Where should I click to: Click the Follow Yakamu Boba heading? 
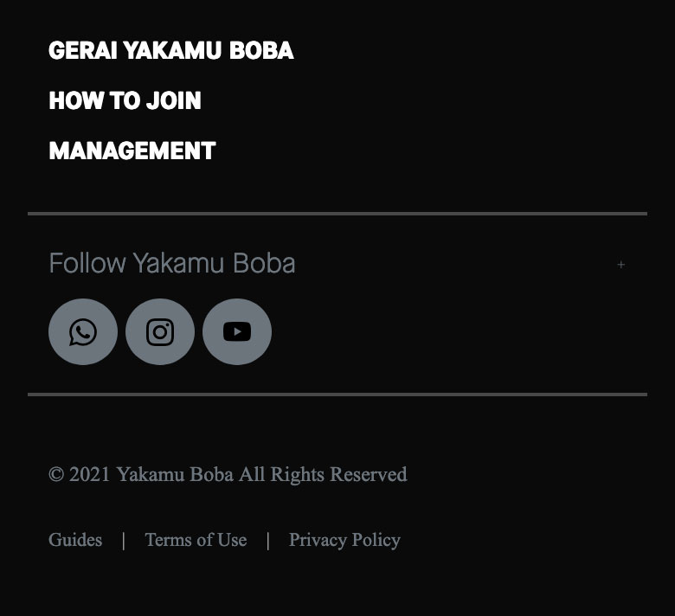coord(171,263)
